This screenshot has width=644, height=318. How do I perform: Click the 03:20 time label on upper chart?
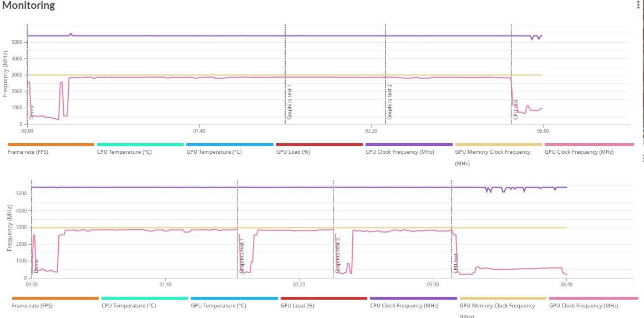coord(371,130)
